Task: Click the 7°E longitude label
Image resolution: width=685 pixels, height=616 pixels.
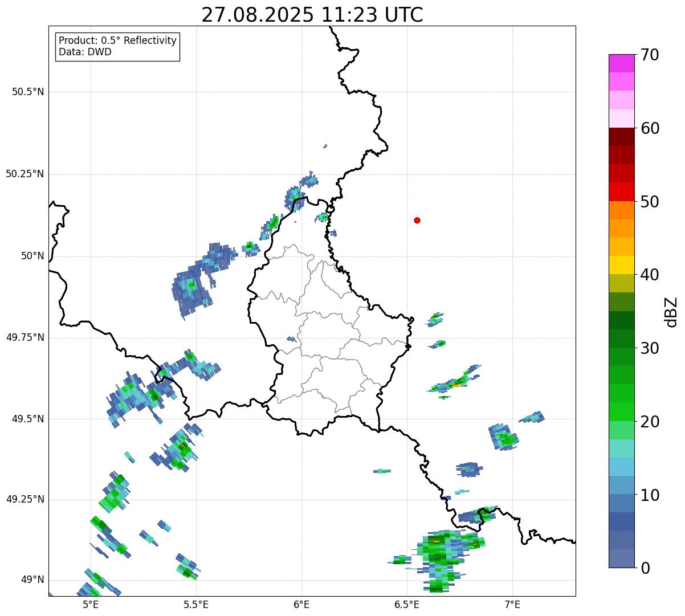Action: coord(512,605)
